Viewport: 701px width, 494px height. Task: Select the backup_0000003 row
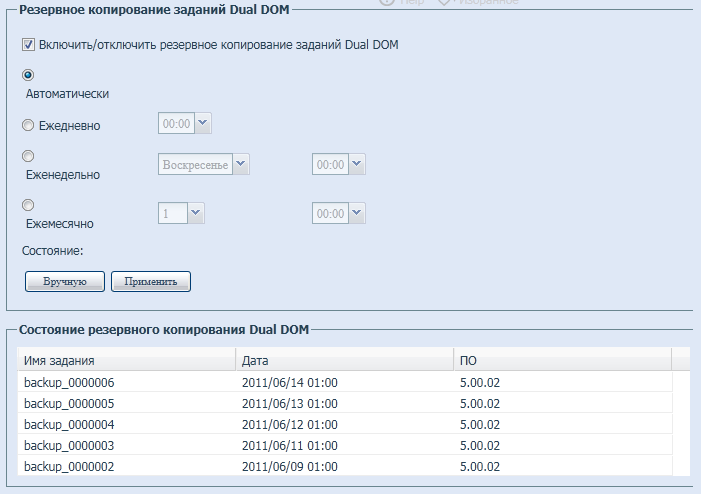[x=345, y=445]
